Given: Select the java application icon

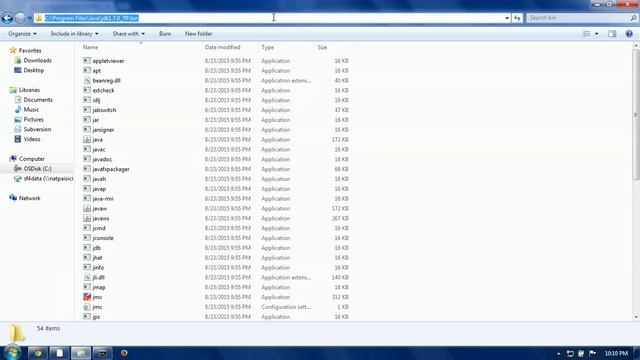Looking at the screenshot, I should click(87, 139).
